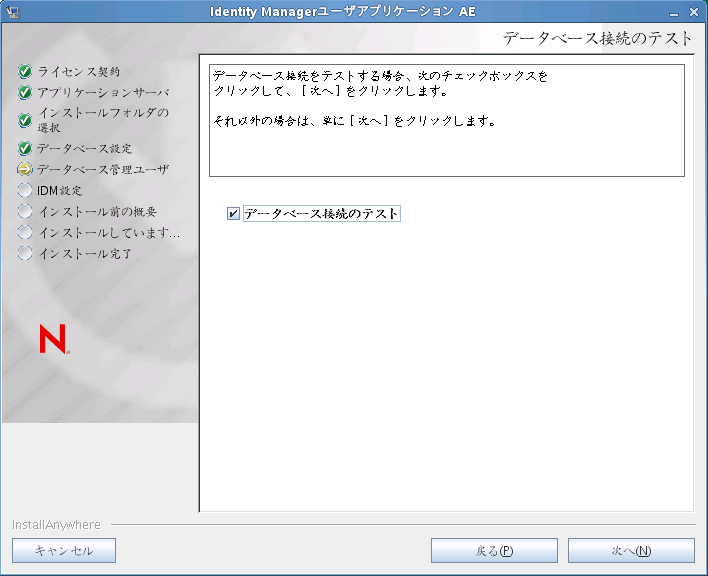Click the Identity Manager window title text
The height and width of the screenshot is (576, 708).
click(x=343, y=11)
